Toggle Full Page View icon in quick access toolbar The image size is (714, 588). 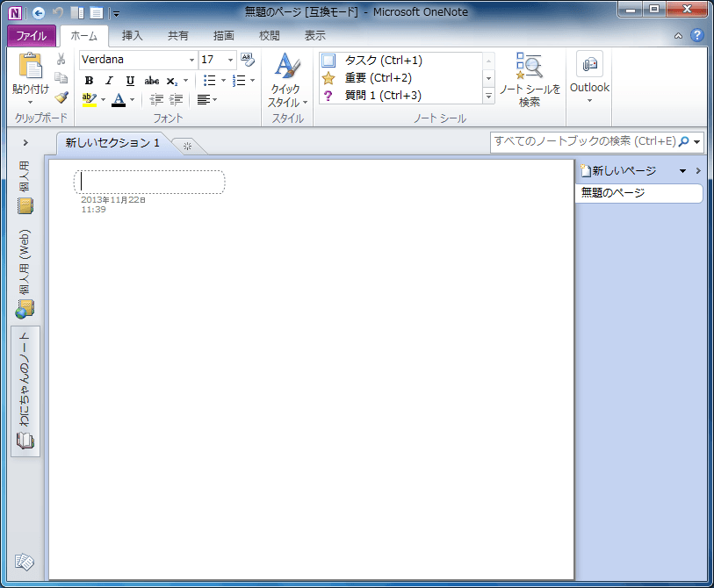(97, 13)
